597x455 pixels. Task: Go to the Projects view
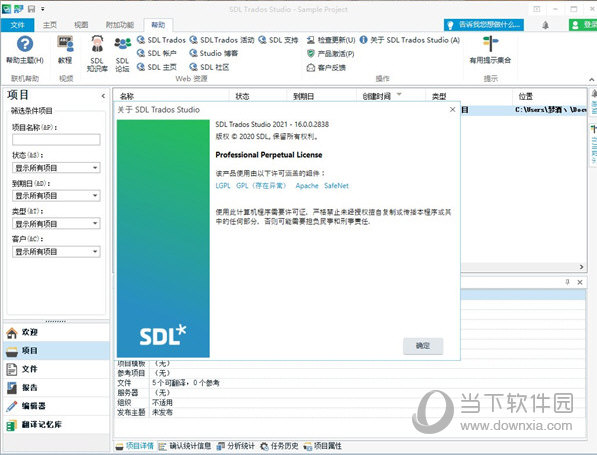tap(56, 351)
